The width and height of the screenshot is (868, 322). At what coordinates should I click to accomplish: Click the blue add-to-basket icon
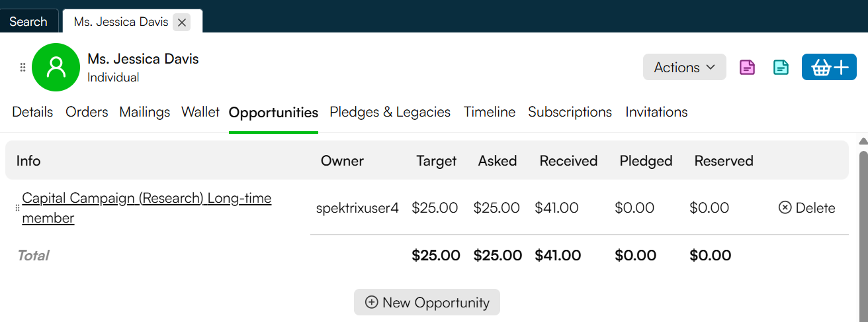point(829,67)
